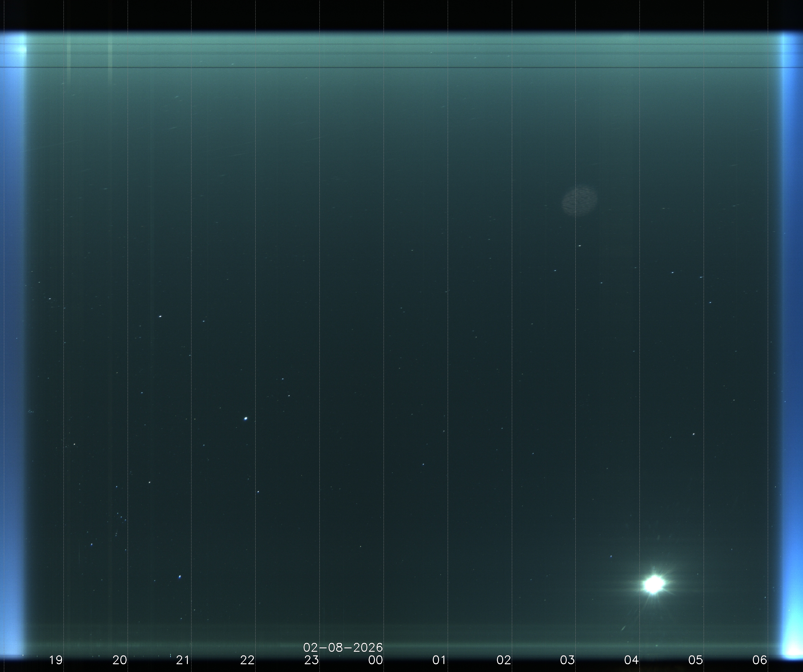Click the 02-08-2026 date text
This screenshot has height=672, width=803.
pyautogui.click(x=343, y=648)
